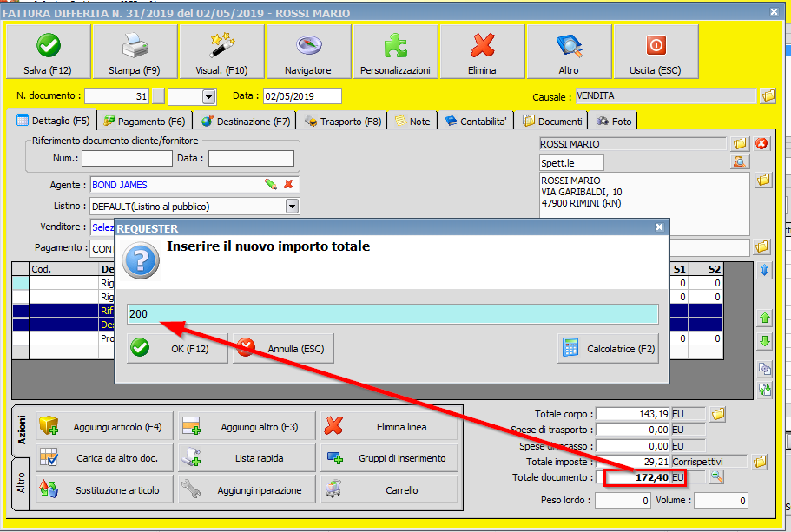Open the Trasporto (F8) tab
The width and height of the screenshot is (791, 532).
343,121
